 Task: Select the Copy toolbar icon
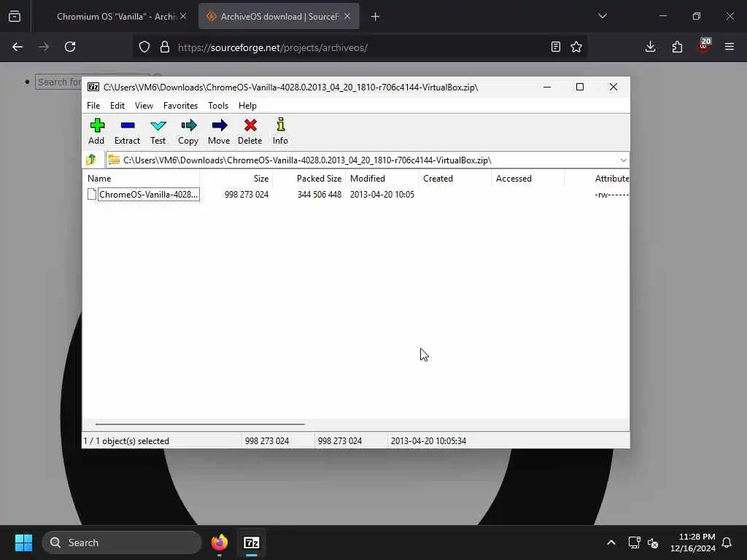188,131
